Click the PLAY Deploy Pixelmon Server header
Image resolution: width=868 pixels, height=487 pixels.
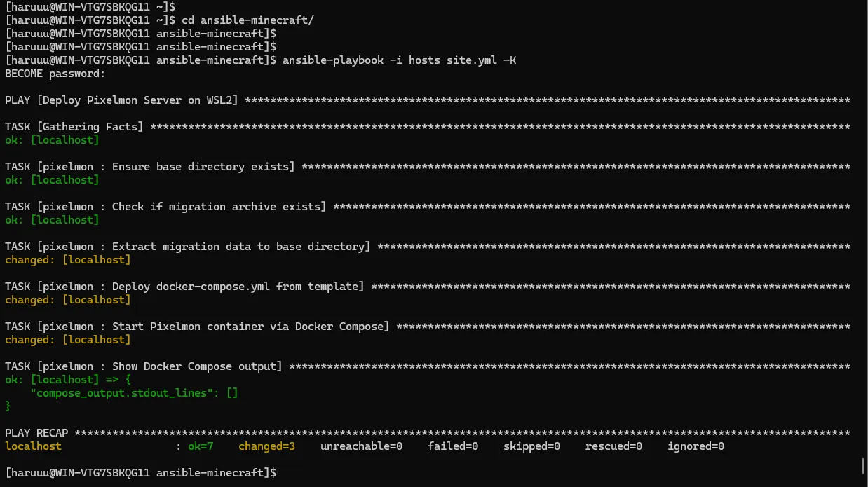pyautogui.click(x=121, y=100)
